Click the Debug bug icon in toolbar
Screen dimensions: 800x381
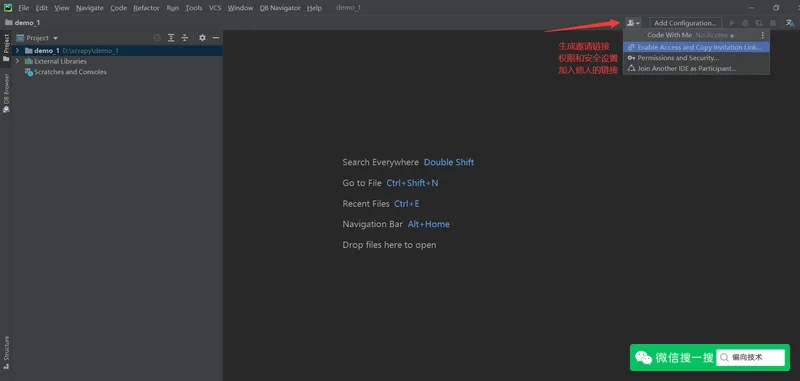click(745, 23)
